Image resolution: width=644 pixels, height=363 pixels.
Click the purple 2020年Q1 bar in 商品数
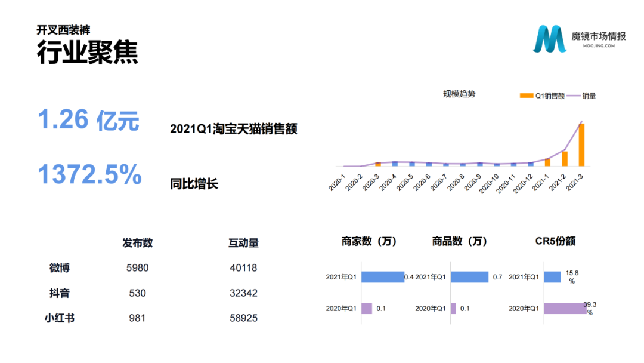453,308
